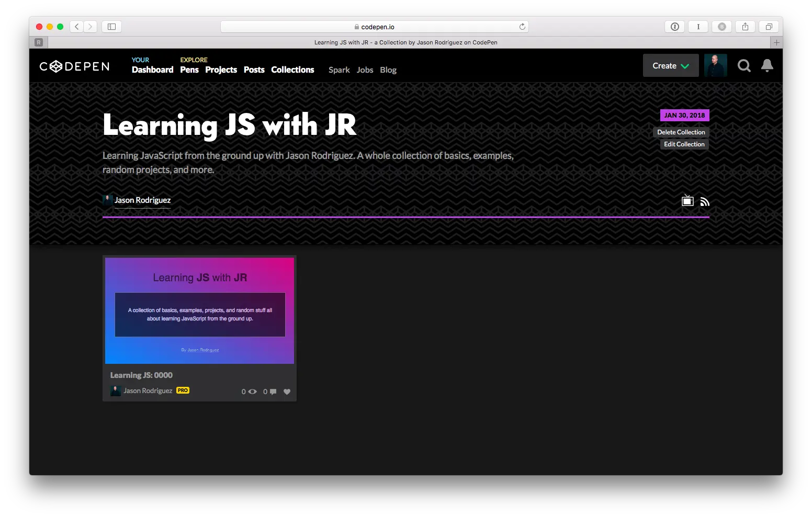Screen dimensions: 812x517
Task: Open the TV mode icon for collection
Action: tap(687, 201)
